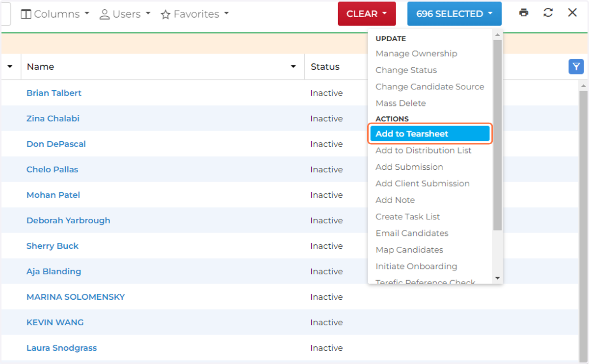Click the list scrollbar up arrow at right
This screenshot has width=589, height=364.
point(584,86)
